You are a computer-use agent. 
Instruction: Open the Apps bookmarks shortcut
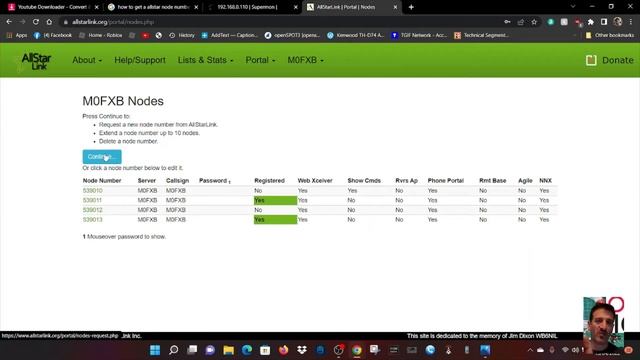coord(17,36)
